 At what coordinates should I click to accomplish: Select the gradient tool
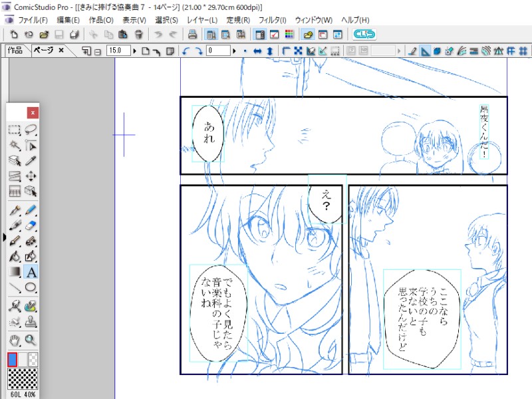[14, 272]
